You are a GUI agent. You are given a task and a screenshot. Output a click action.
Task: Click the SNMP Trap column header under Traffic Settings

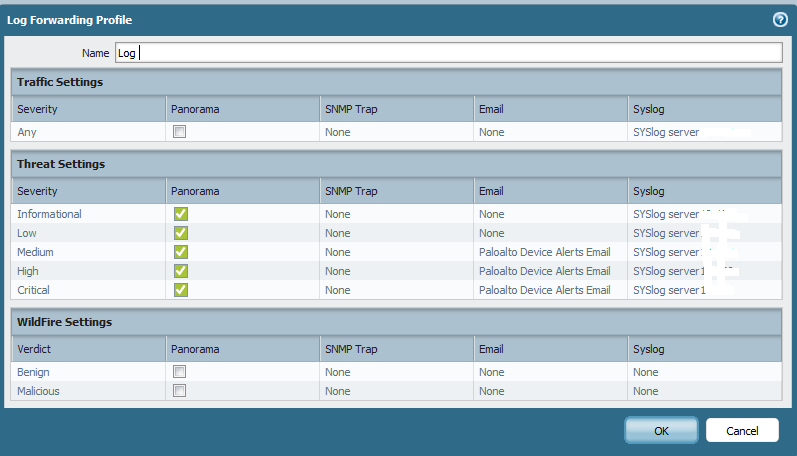pos(396,109)
